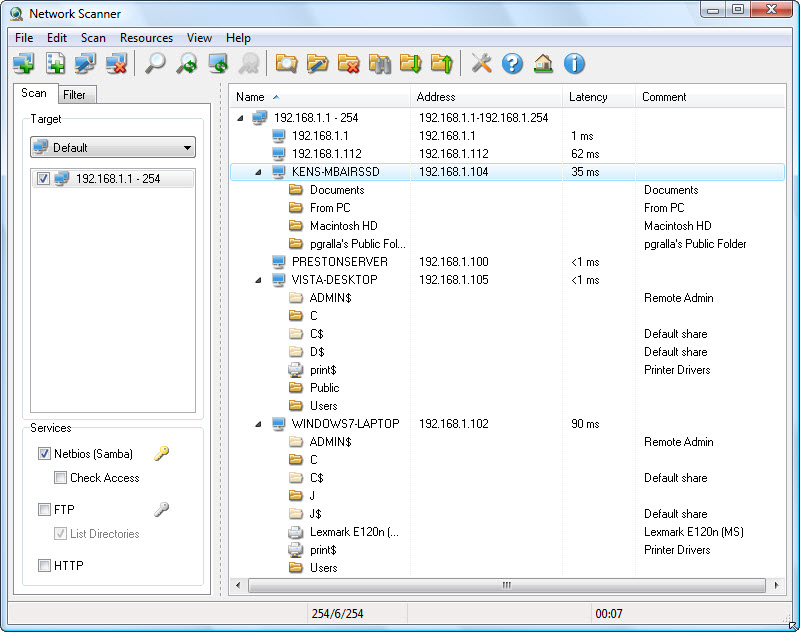Image resolution: width=800 pixels, height=632 pixels.
Task: Open the Target Default dropdown
Action: tap(188, 146)
